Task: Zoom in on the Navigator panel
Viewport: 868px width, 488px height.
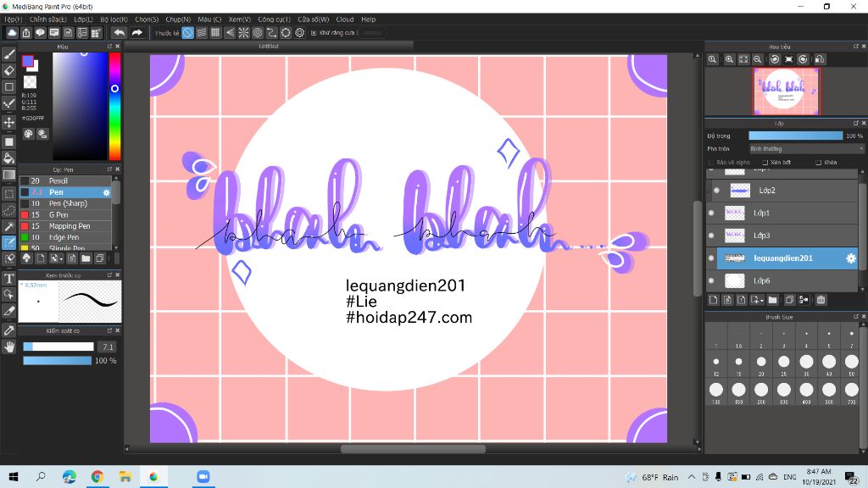Action: click(x=730, y=59)
